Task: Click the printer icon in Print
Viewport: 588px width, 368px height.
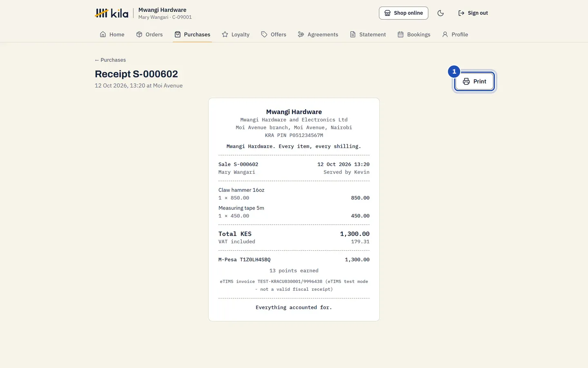Action: [x=466, y=81]
